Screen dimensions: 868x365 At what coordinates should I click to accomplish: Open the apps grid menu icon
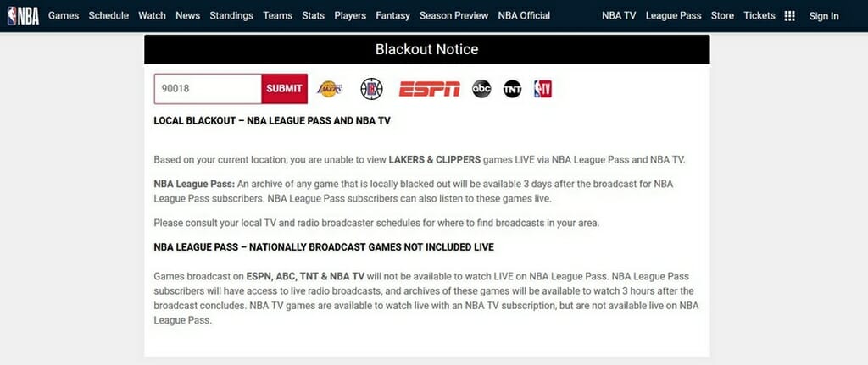(789, 16)
